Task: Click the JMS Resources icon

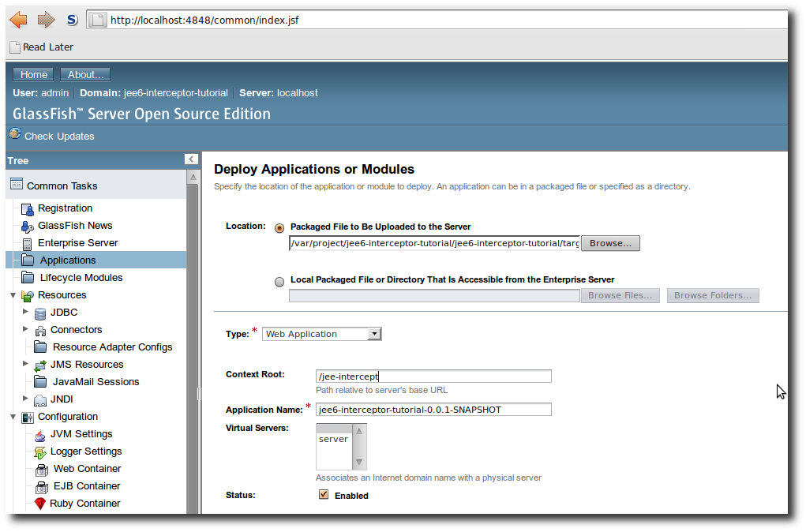Action: click(x=39, y=364)
